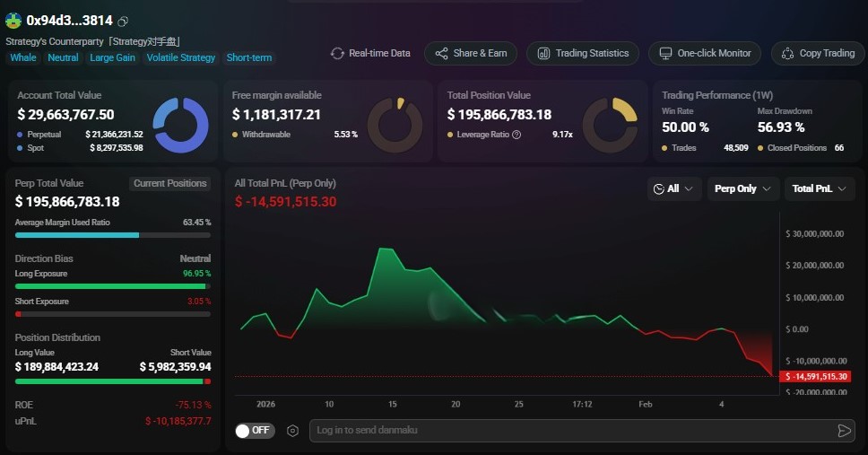The width and height of the screenshot is (868, 455).
Task: Start Copy Trading
Action: pos(818,53)
